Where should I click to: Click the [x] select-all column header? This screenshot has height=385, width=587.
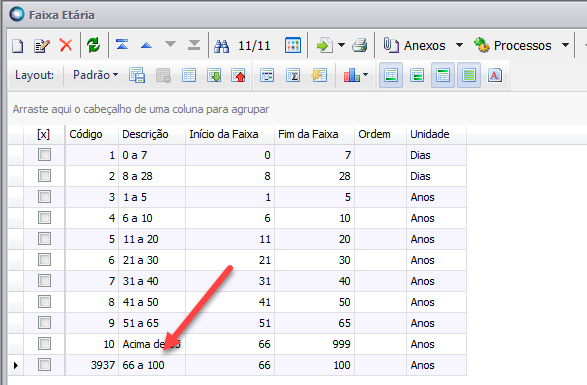[x=44, y=134]
